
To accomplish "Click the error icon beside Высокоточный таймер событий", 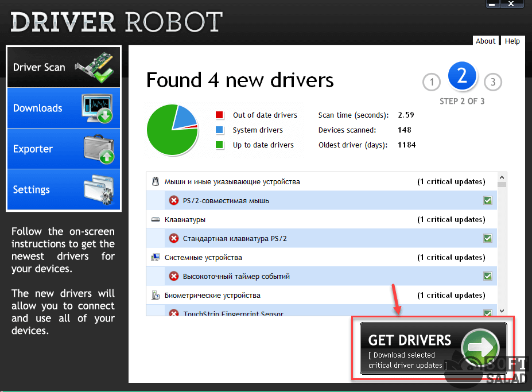I will [174, 276].
